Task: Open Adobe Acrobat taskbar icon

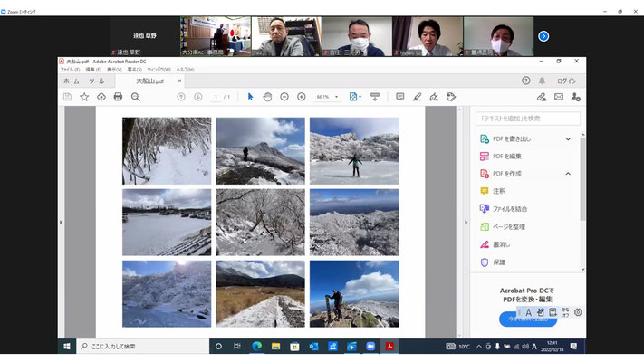Action: [x=389, y=347]
